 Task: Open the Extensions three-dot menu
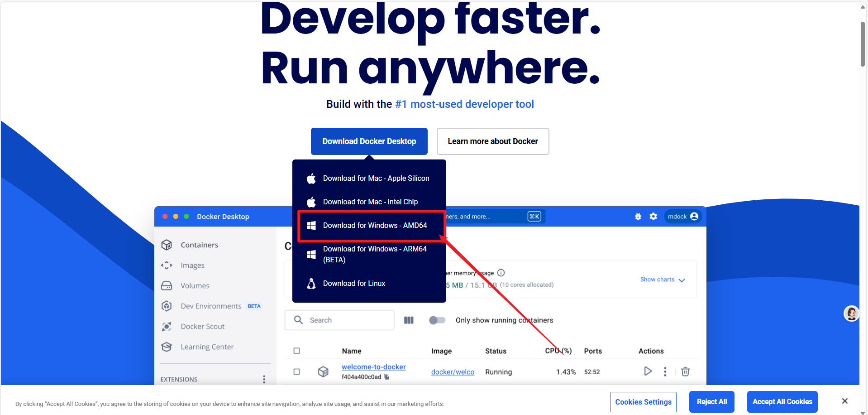(264, 379)
